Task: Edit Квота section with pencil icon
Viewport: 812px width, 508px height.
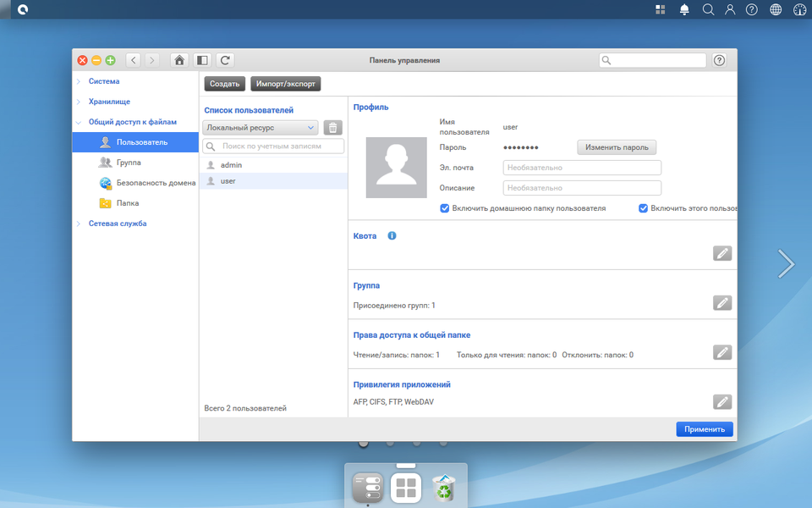Action: click(x=721, y=253)
